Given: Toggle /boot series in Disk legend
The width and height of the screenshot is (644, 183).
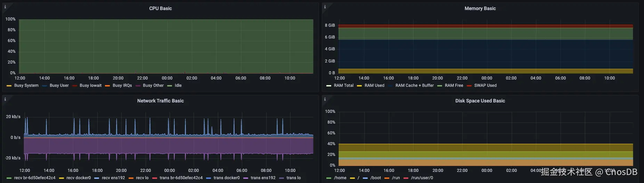Looking at the screenshot, I should click(x=376, y=178).
